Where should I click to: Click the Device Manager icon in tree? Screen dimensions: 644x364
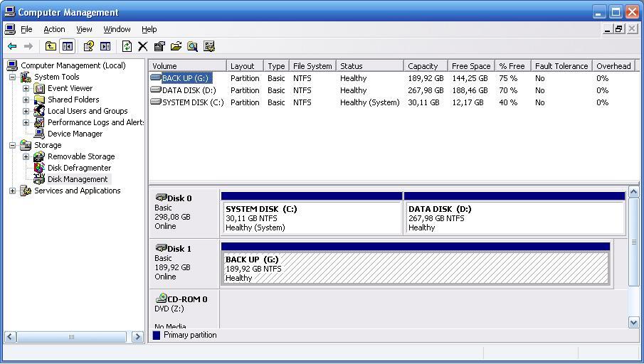point(39,134)
